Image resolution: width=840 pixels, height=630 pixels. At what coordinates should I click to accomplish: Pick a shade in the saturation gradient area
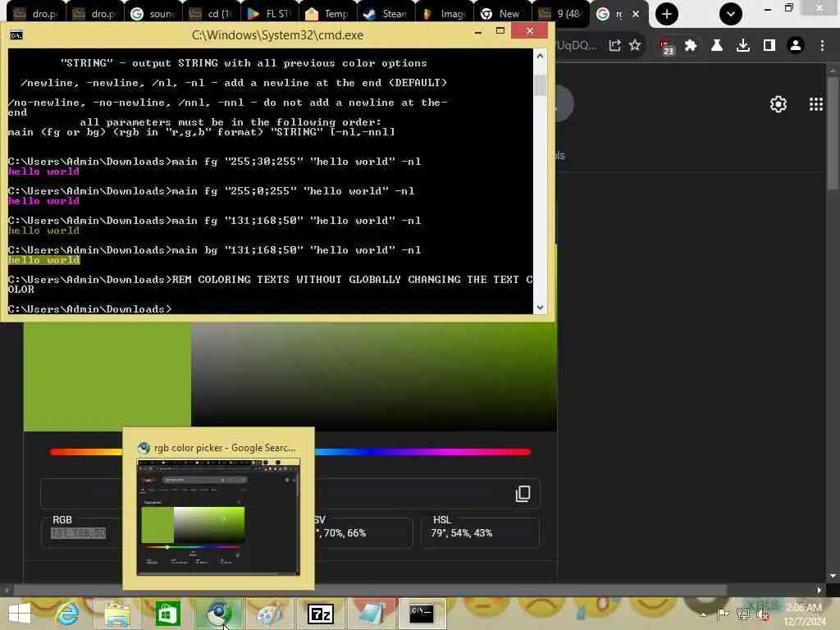(x=374, y=377)
